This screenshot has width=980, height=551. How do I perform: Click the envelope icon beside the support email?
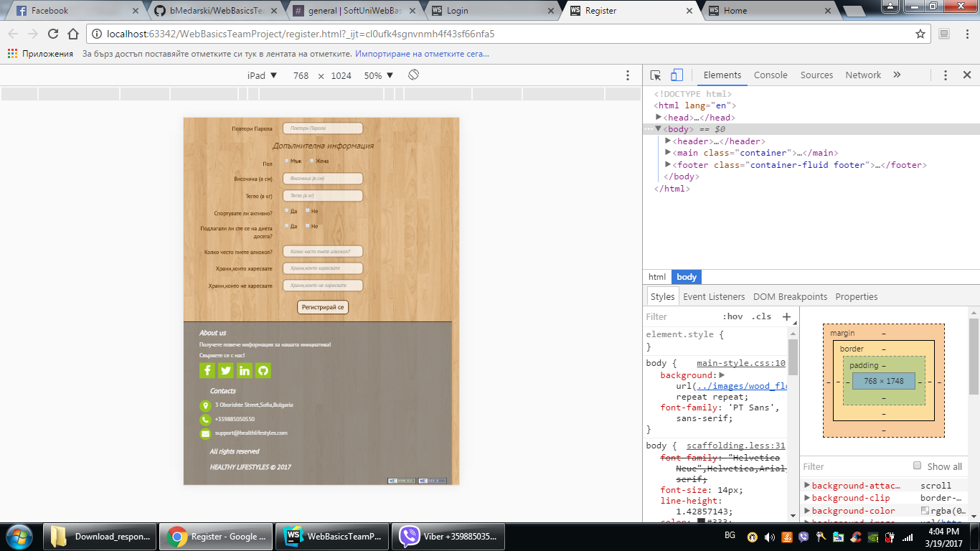pos(205,433)
